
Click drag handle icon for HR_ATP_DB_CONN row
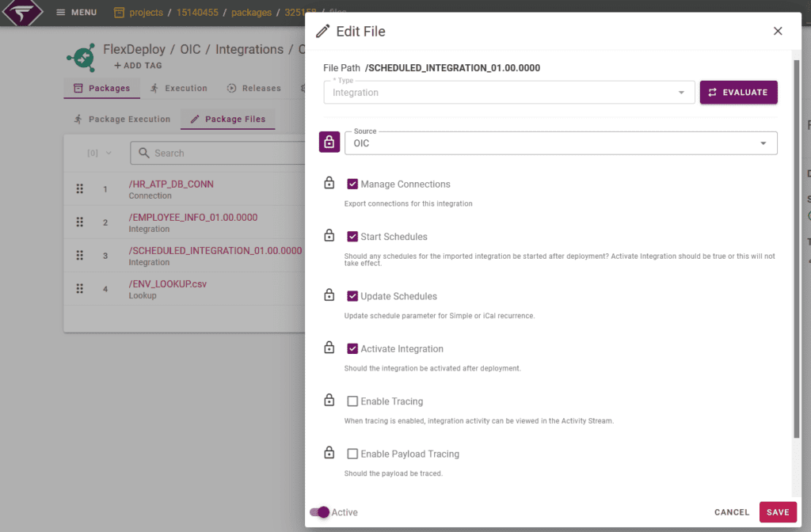click(80, 188)
